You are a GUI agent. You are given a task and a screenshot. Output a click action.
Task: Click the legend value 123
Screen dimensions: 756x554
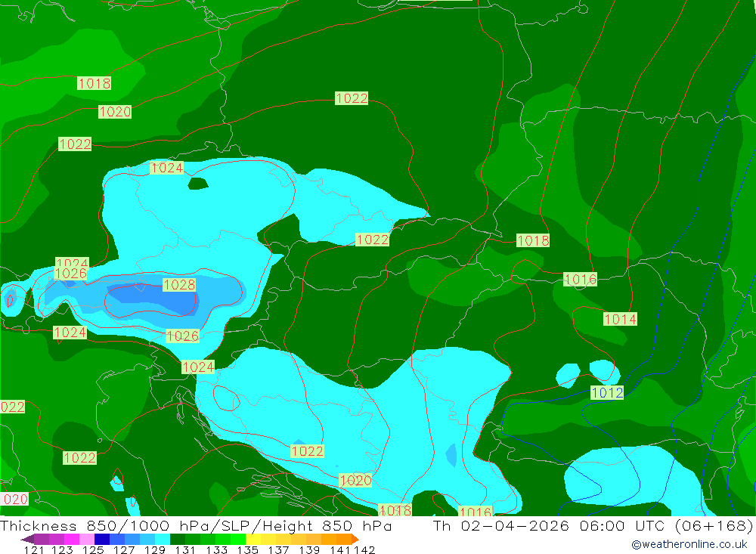coord(62,549)
